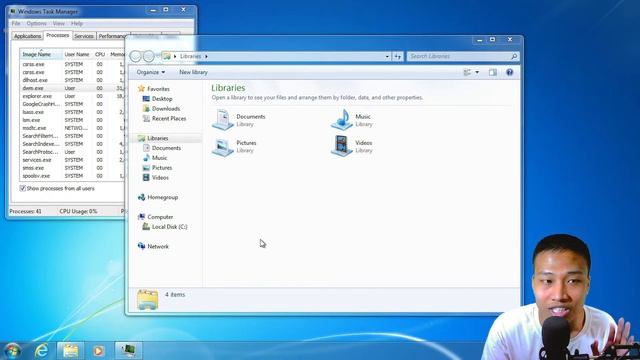
Task: Select Libraries in the navigation pane
Action: pyautogui.click(x=158, y=138)
